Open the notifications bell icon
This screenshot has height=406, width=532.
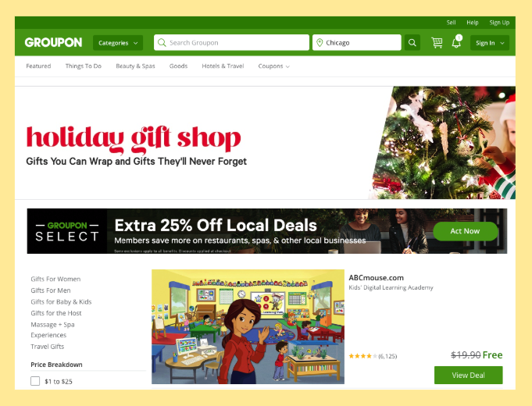click(x=456, y=42)
